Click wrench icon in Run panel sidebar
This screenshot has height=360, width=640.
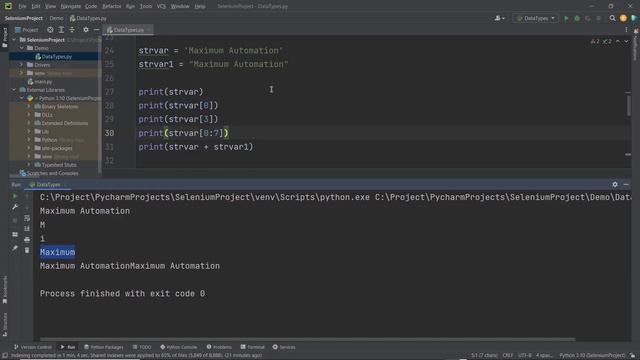[x=15, y=207]
